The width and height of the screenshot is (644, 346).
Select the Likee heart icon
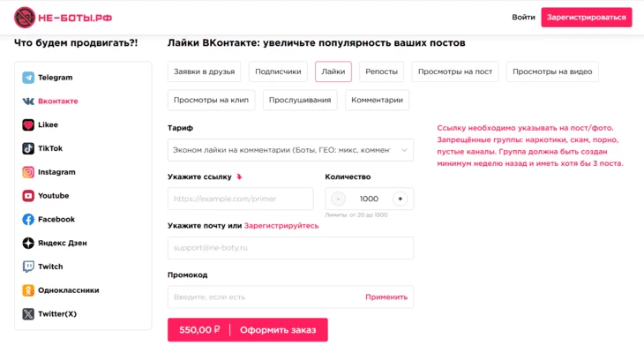point(28,124)
